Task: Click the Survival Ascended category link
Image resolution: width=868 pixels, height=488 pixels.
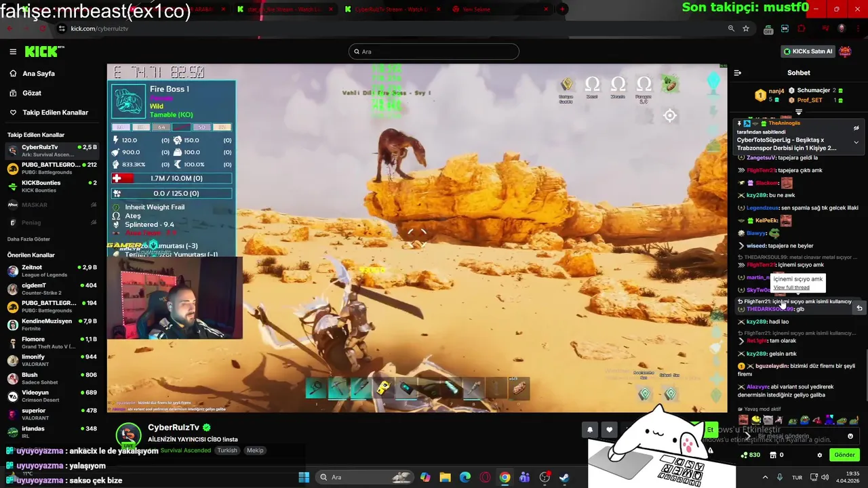Action: pos(186,450)
